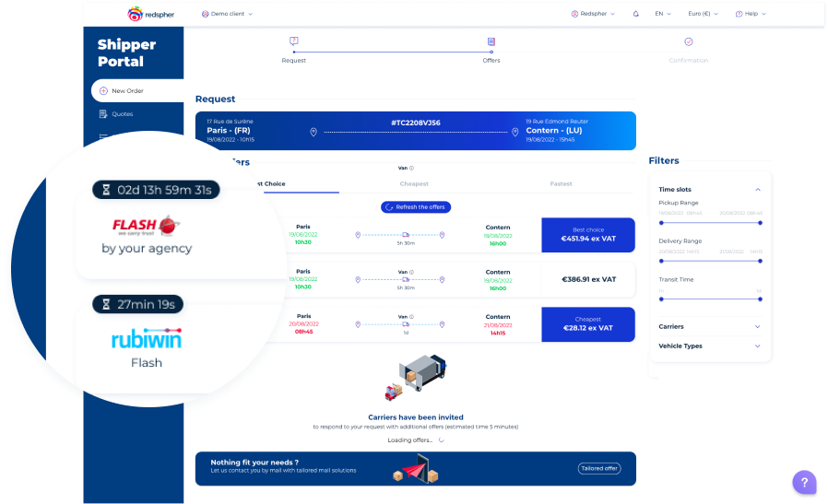
Task: Click origin pin in €451.94 offer route
Action: 358,235
